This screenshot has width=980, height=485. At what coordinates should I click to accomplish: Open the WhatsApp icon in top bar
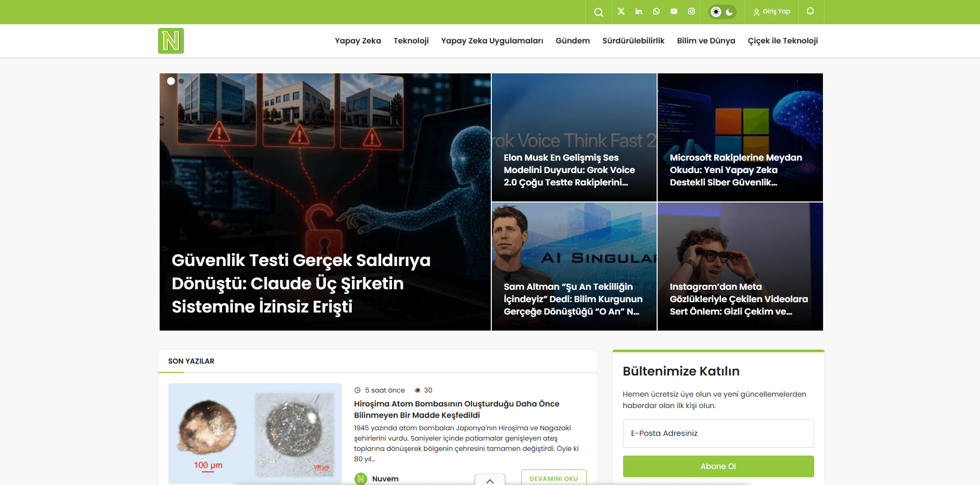pyautogui.click(x=656, y=11)
